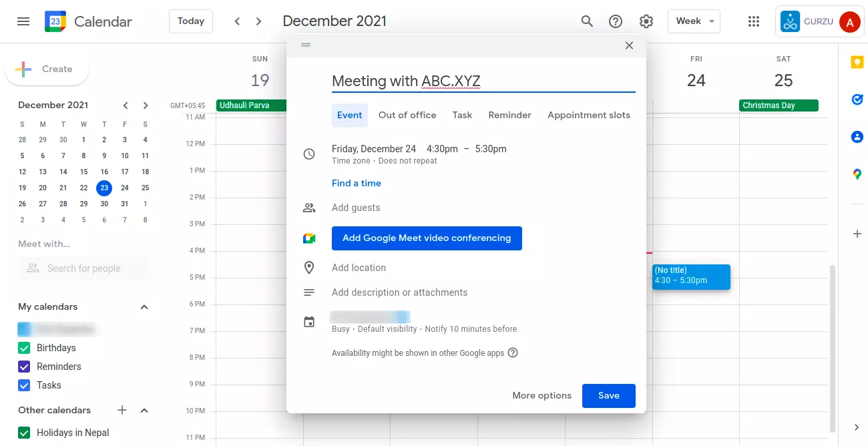The width and height of the screenshot is (868, 446).
Task: Collapse the Other calendars section
Action: click(x=144, y=410)
